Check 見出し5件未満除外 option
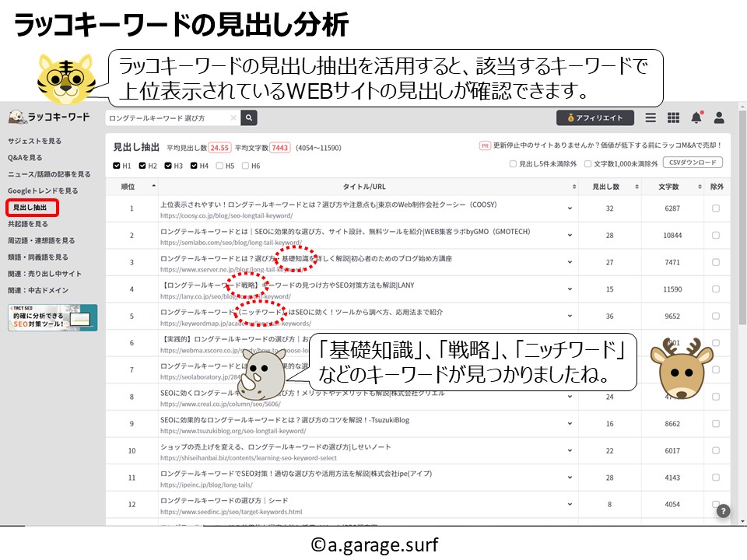This screenshot has width=747, height=560. (x=513, y=164)
